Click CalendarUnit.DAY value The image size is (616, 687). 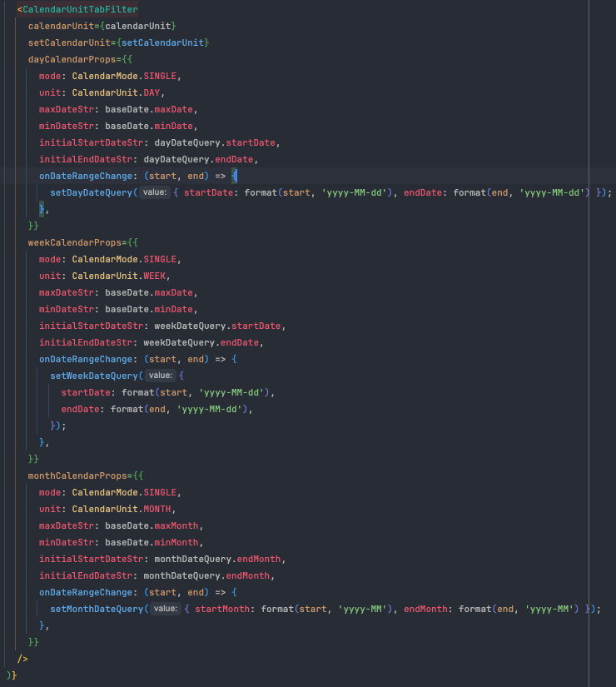(x=116, y=92)
